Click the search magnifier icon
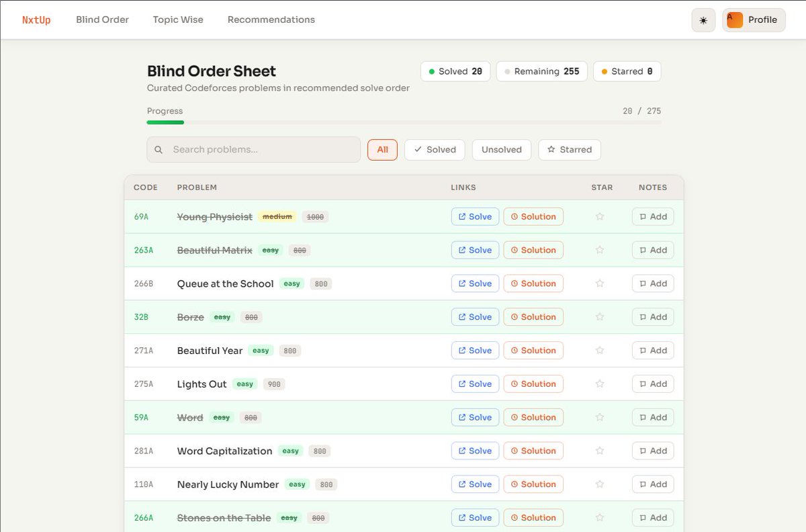Image resolution: width=806 pixels, height=532 pixels. pyautogui.click(x=159, y=150)
